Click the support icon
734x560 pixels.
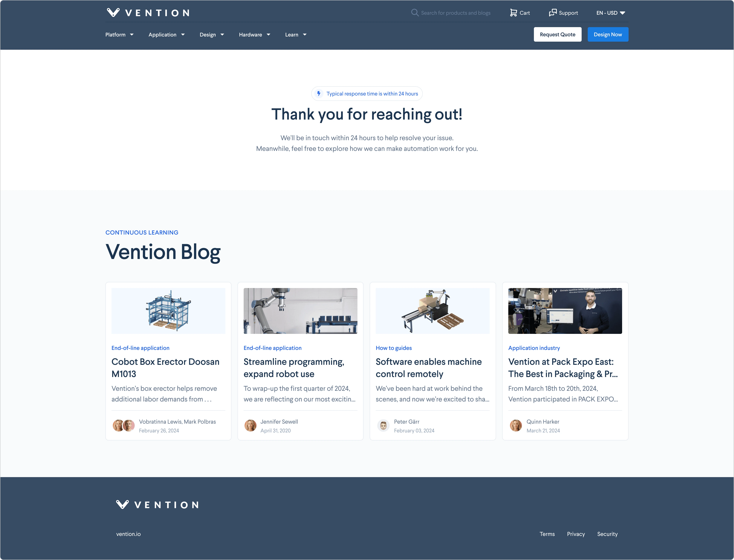[553, 12]
